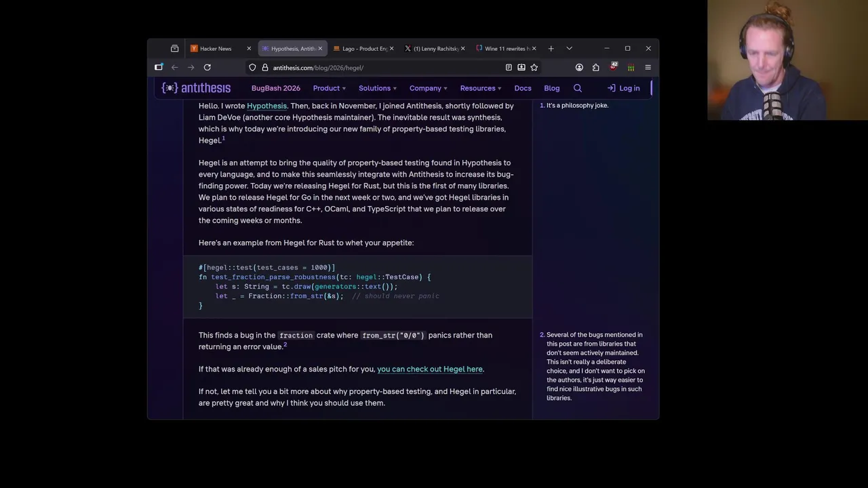Click the code comment 'should never panic'
This screenshot has width=868, height=488.
(395, 296)
